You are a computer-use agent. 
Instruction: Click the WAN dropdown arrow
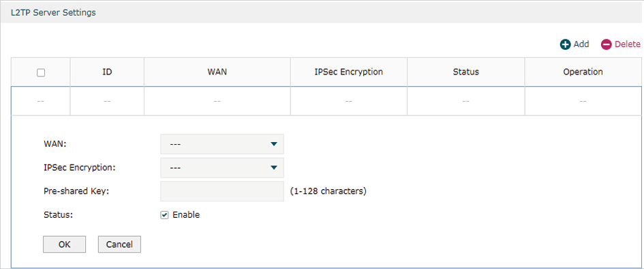(274, 144)
